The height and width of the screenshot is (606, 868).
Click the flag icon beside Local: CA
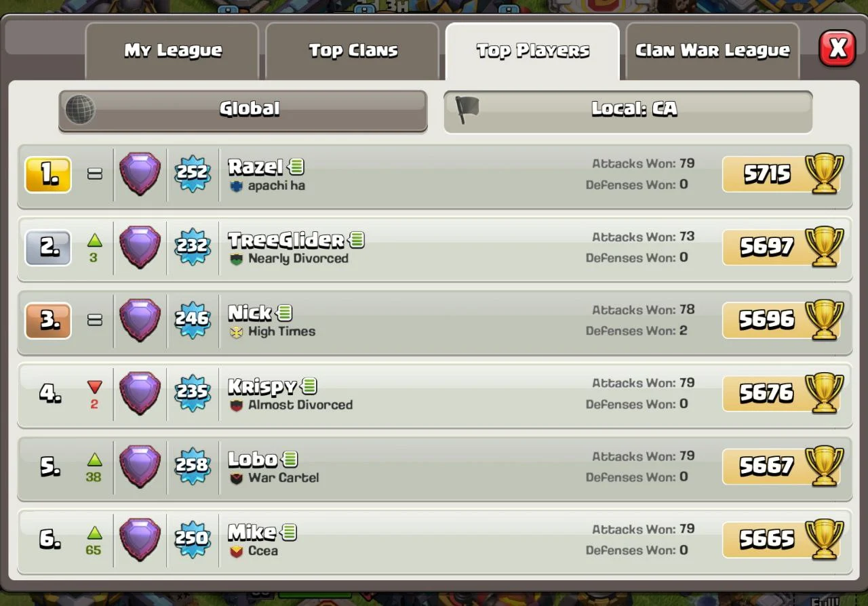tap(467, 109)
